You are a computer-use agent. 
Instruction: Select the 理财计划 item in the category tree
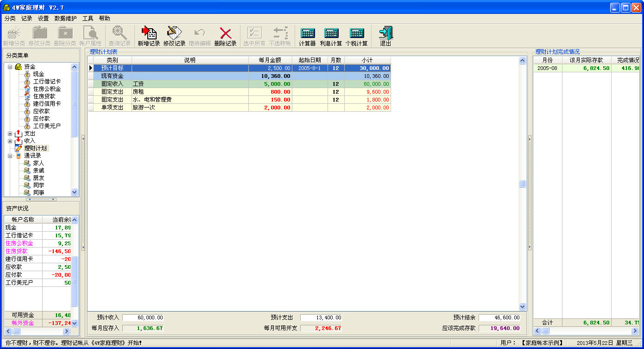36,148
